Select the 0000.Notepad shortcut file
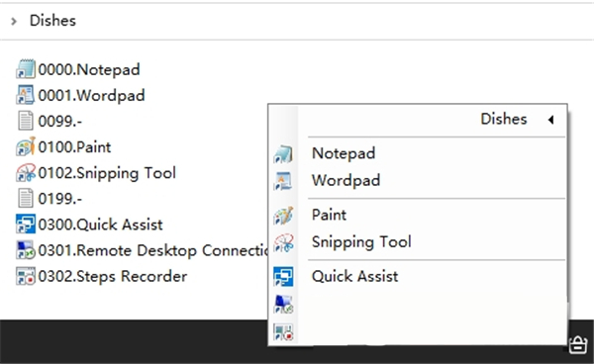Screen dimensions: 594x364 pyautogui.click(x=78, y=69)
